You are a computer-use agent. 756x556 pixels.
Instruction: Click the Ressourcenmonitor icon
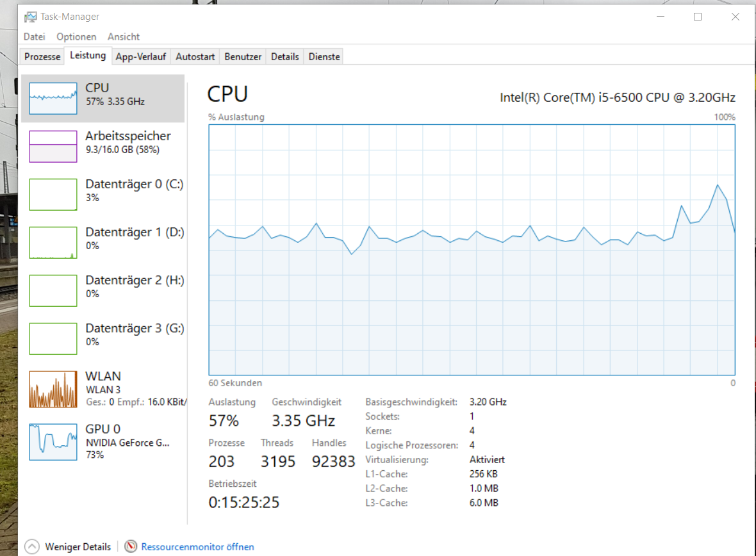[x=131, y=546]
